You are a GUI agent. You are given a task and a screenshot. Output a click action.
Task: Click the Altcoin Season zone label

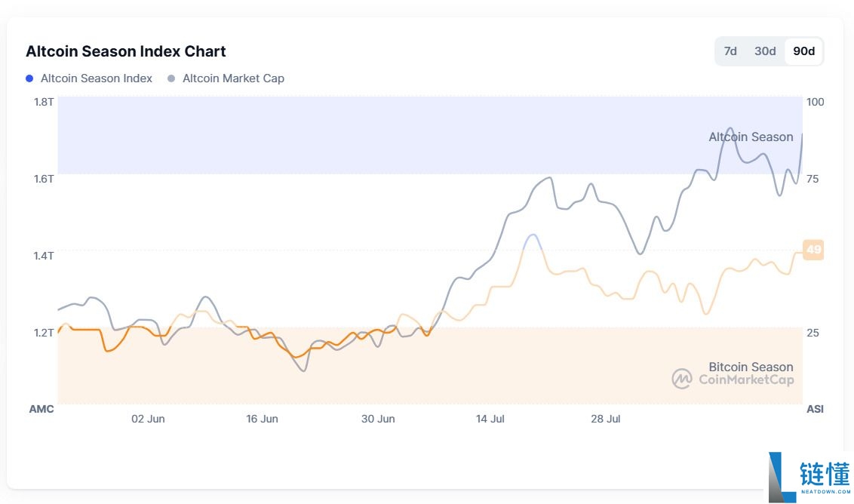(751, 137)
